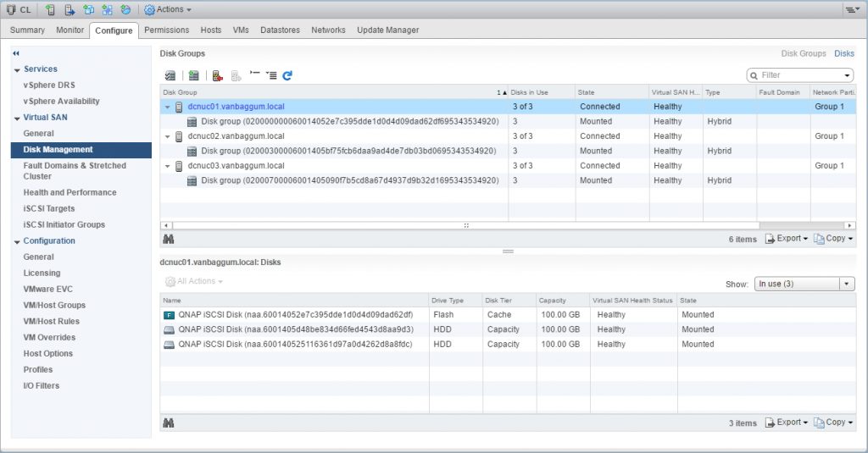Click the panel options icon at top right

tap(851, 9)
